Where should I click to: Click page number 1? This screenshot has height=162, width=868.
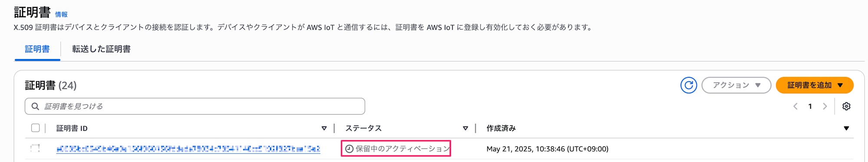[810, 106]
